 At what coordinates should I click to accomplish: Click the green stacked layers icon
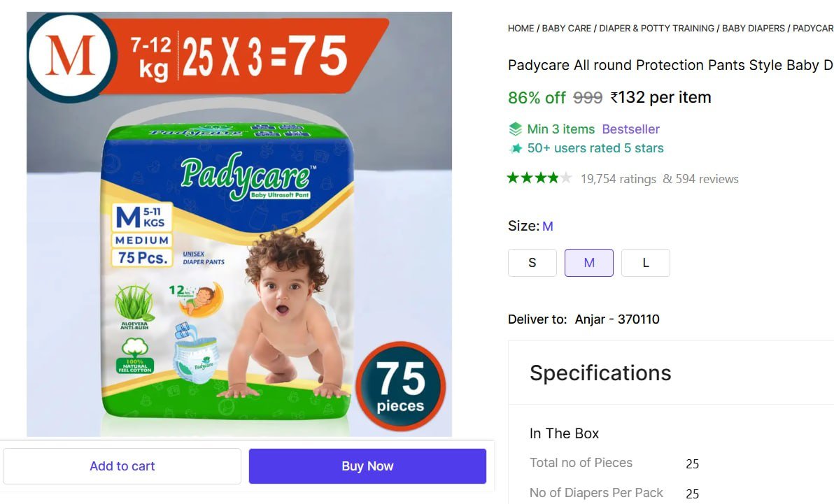(x=515, y=129)
